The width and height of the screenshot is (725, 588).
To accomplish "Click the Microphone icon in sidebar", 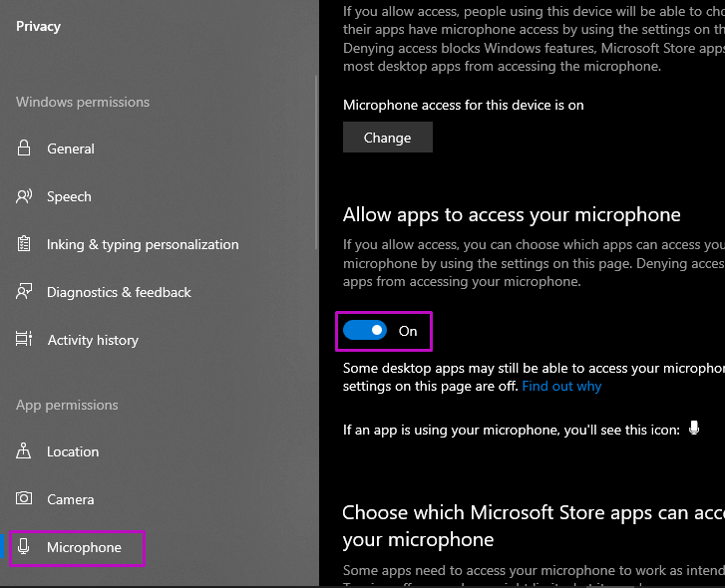I will coord(24,546).
